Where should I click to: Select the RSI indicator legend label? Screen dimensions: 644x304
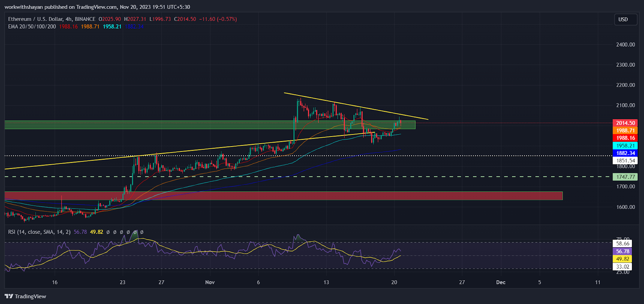pyautogui.click(x=39, y=232)
